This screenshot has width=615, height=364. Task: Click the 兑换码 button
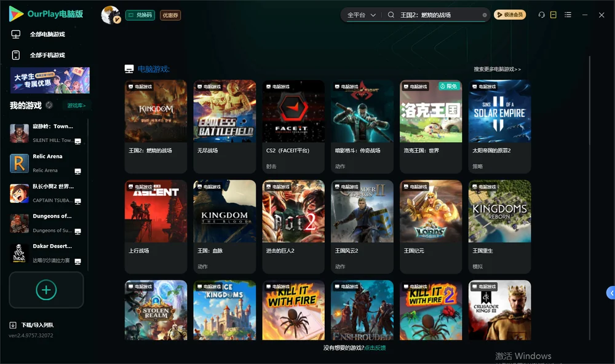tap(140, 15)
